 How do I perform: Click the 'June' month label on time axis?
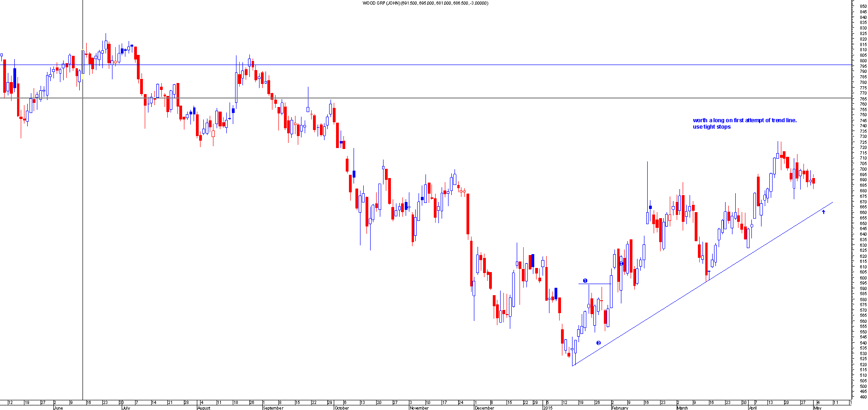coord(58,408)
